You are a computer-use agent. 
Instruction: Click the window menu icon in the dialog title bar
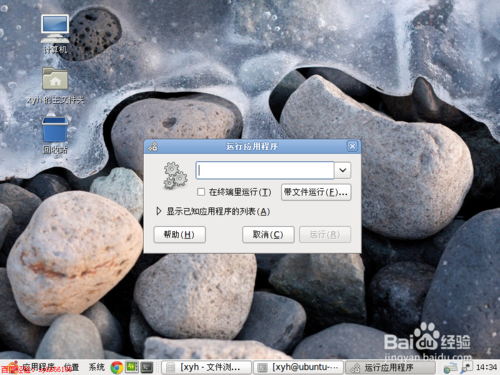[153, 146]
